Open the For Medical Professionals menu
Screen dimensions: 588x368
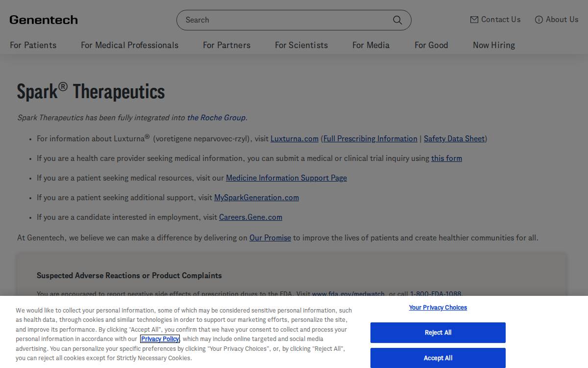(x=129, y=45)
